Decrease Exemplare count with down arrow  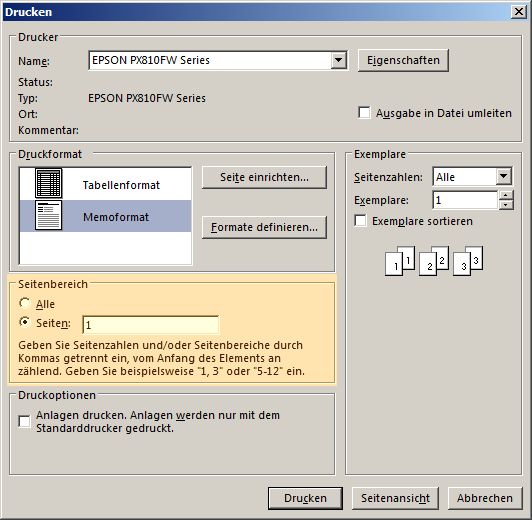(x=506, y=205)
